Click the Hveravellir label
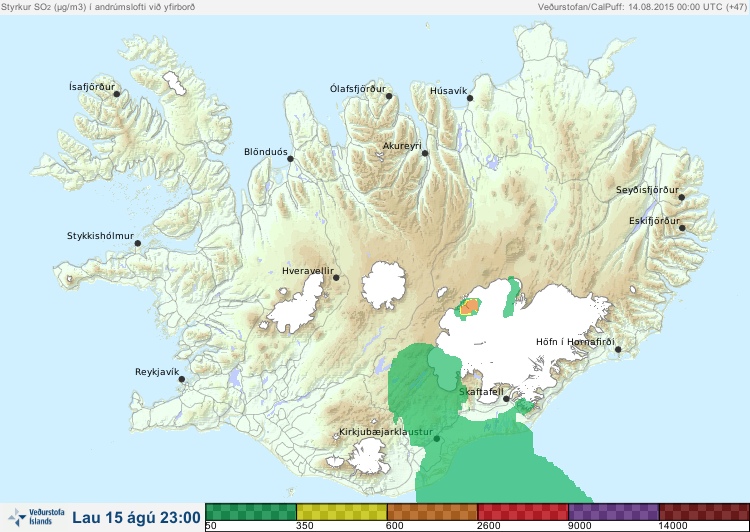This screenshot has height=532, width=750. tap(308, 271)
